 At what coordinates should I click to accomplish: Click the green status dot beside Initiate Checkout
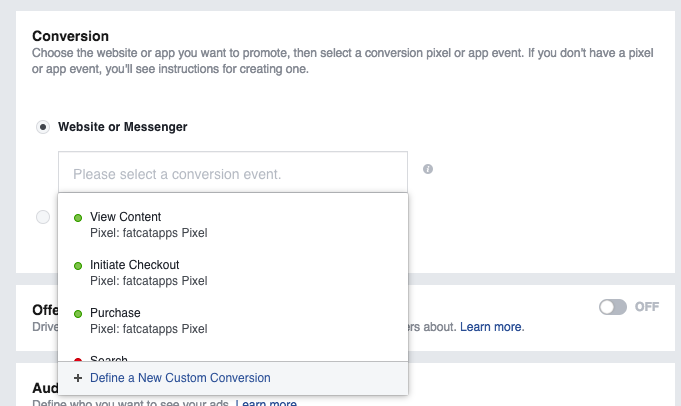pyautogui.click(x=78, y=266)
